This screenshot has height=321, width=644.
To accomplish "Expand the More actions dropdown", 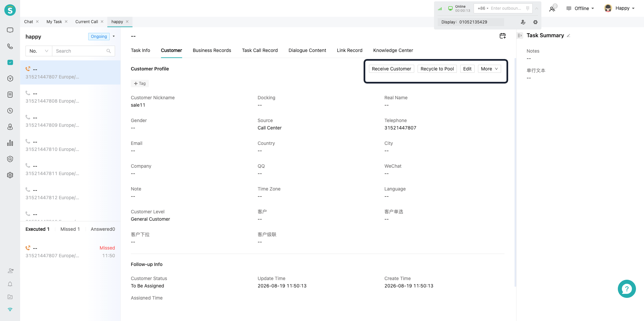I will 489,69.
